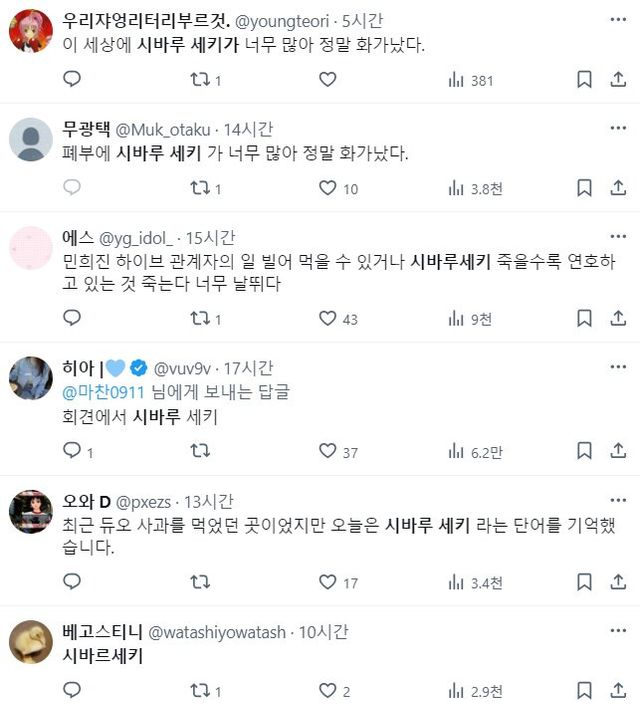The height and width of the screenshot is (710, 640).
Task: Share the yg_idol_ tweet
Action: [x=619, y=319]
